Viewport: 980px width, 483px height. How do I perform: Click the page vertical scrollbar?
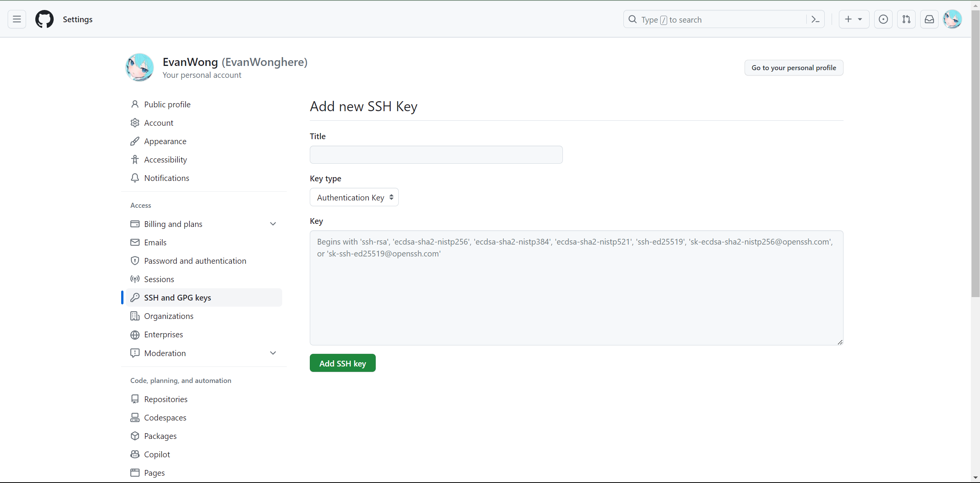pos(975,153)
